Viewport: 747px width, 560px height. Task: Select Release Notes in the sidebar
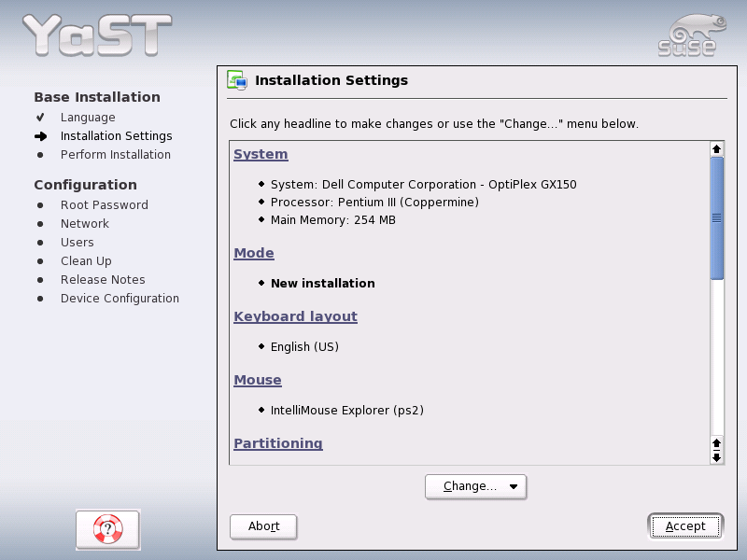click(x=103, y=279)
